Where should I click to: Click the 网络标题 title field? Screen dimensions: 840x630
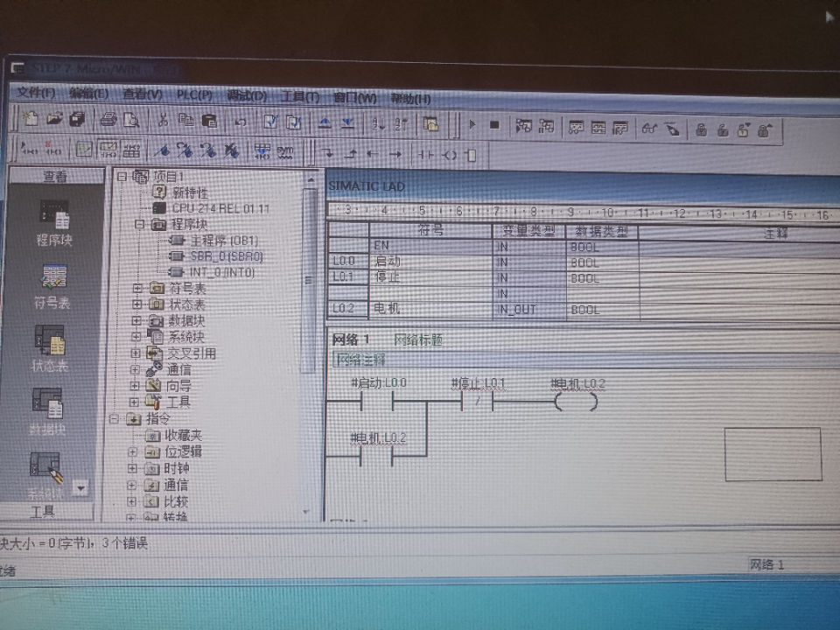point(418,339)
